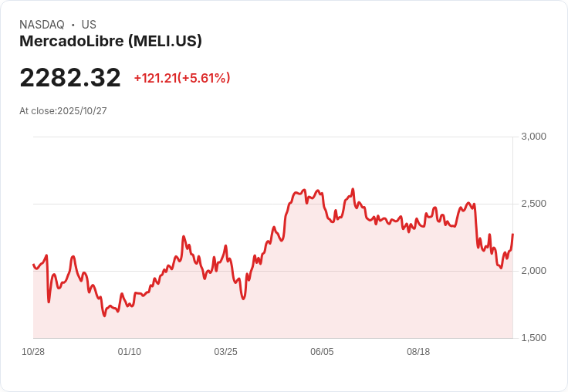Click the 01/10 x-axis date label

[130, 352]
